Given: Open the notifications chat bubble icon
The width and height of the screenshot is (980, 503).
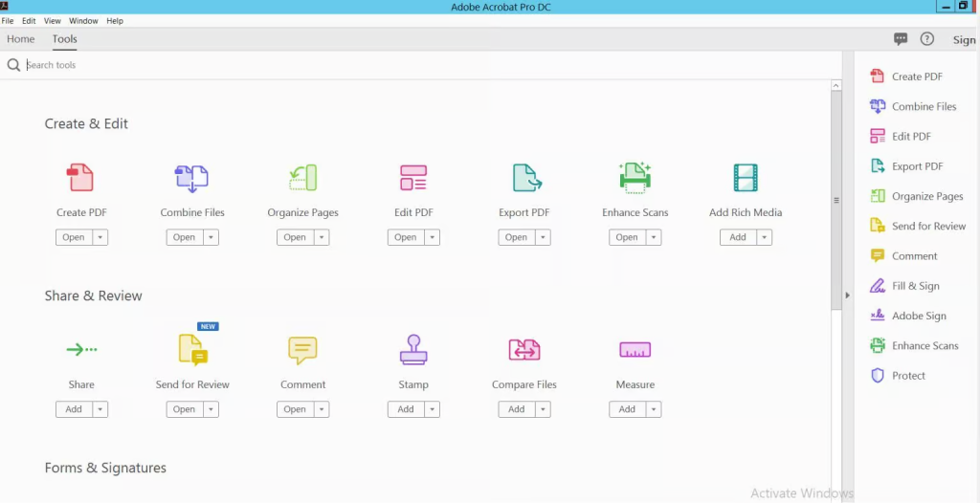Looking at the screenshot, I should pos(901,39).
